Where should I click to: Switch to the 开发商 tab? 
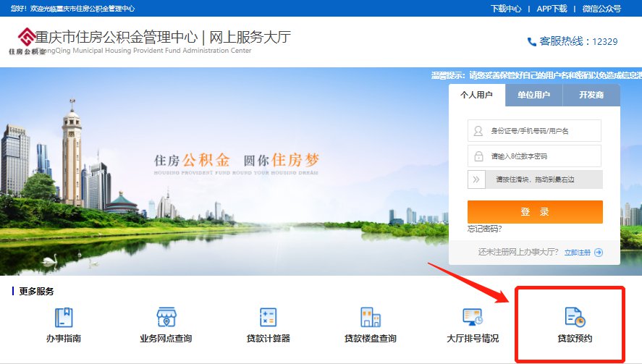tap(591, 95)
